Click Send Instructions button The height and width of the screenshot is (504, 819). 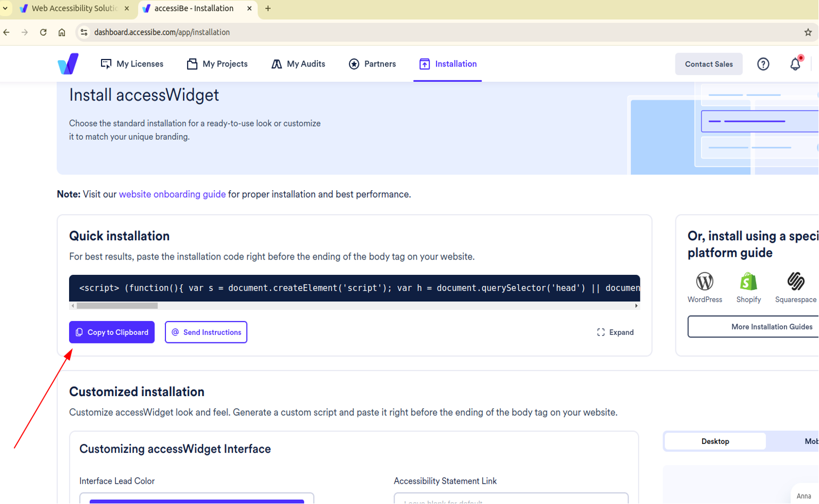point(206,332)
